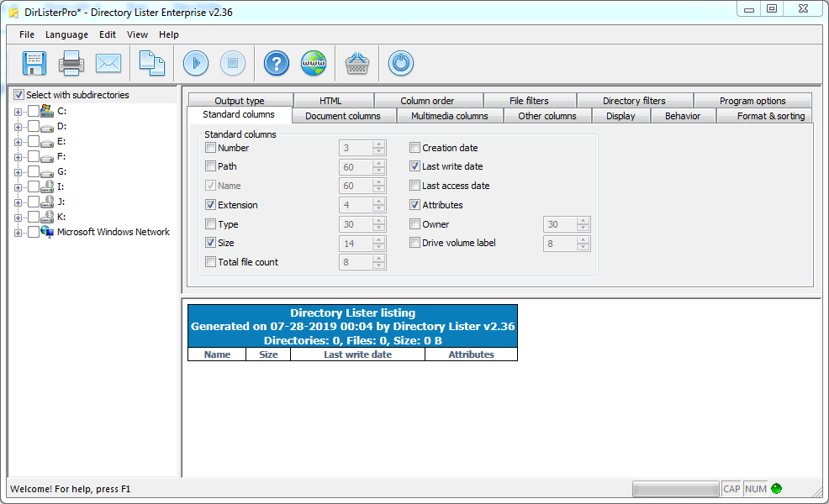Click the C: system drive icon
This screenshot has width=829, height=504.
[47, 111]
